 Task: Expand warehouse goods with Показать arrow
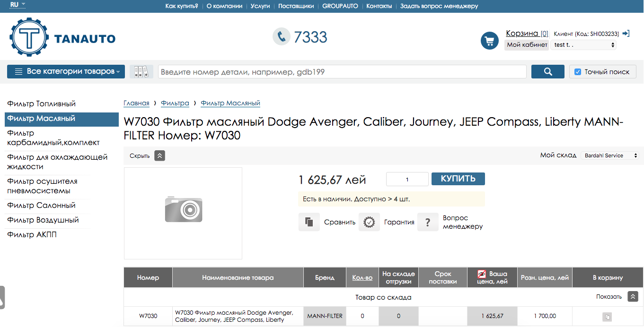coord(633,296)
